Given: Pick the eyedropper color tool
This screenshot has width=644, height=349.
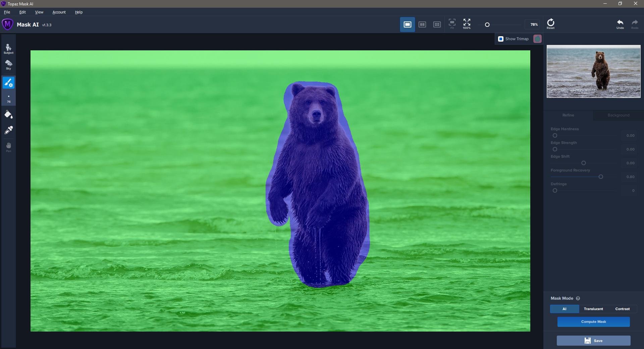Looking at the screenshot, I should point(8,130).
